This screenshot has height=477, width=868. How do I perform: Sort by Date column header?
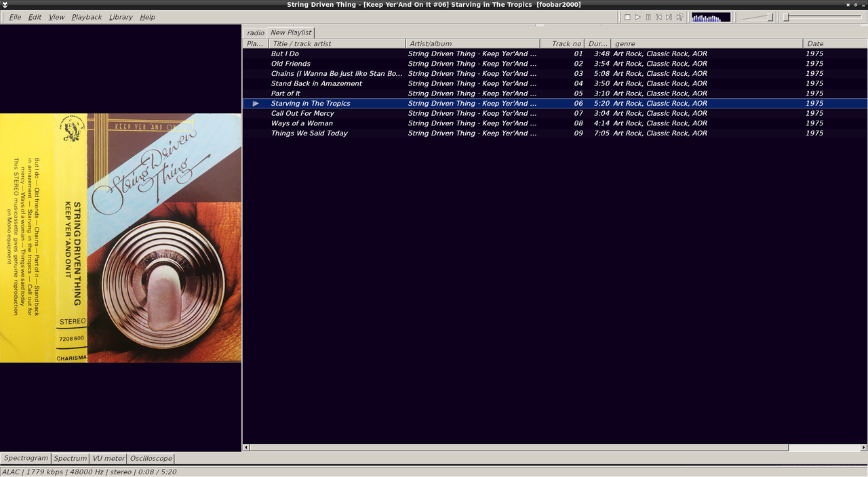835,43
